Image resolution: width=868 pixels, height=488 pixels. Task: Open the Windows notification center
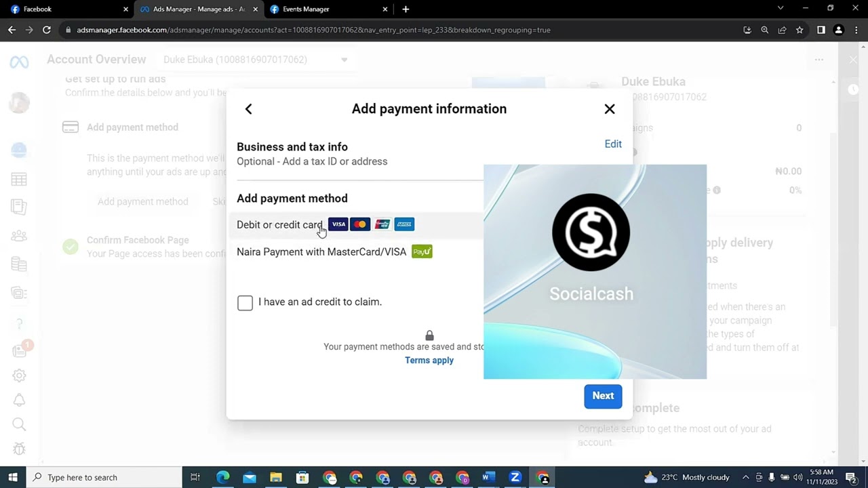(852, 477)
